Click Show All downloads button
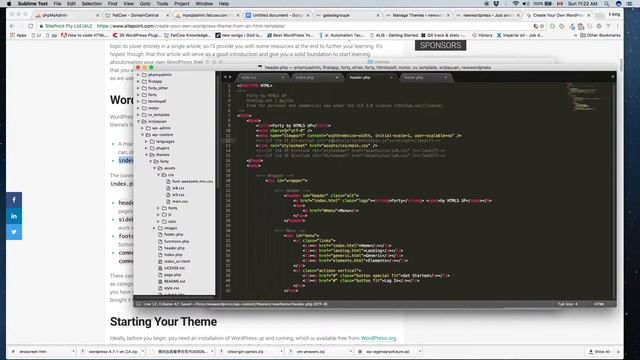The image size is (640, 360). pos(599,351)
